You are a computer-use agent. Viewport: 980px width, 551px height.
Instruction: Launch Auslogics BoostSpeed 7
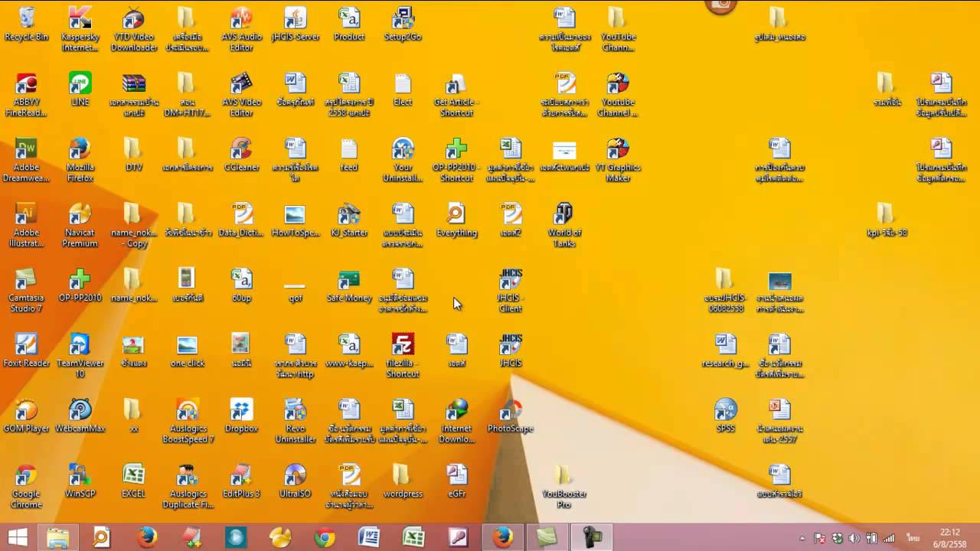coord(188,421)
